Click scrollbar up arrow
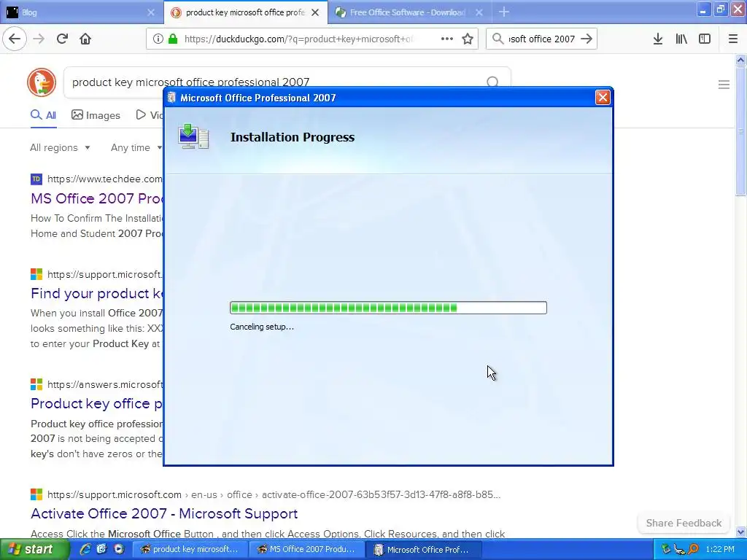Screen dimensions: 747x560 coord(740,60)
